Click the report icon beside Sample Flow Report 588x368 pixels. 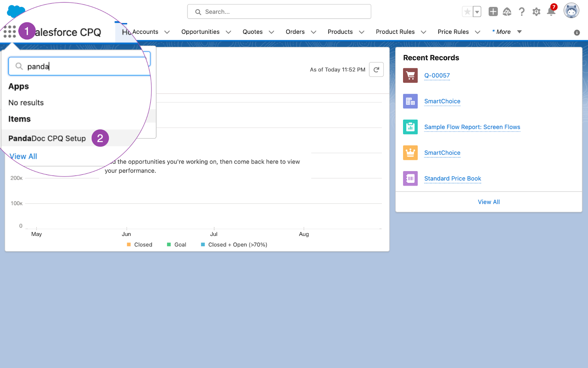[x=410, y=127]
